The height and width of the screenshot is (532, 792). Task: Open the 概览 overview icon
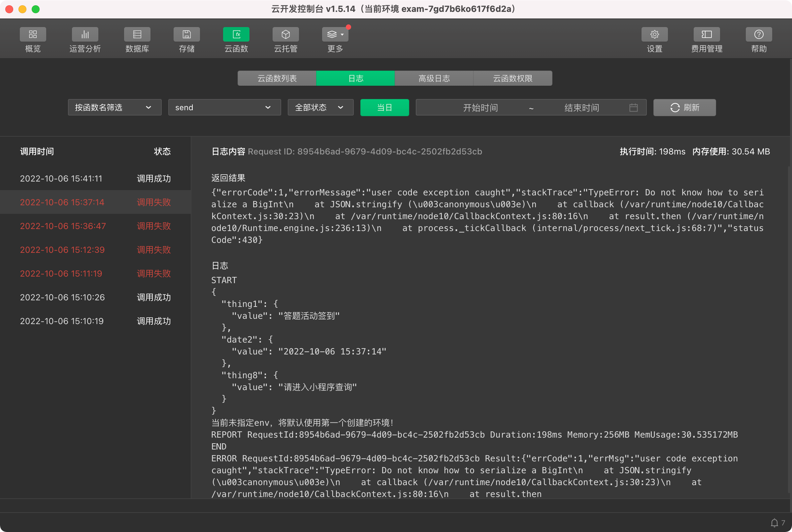click(x=33, y=35)
